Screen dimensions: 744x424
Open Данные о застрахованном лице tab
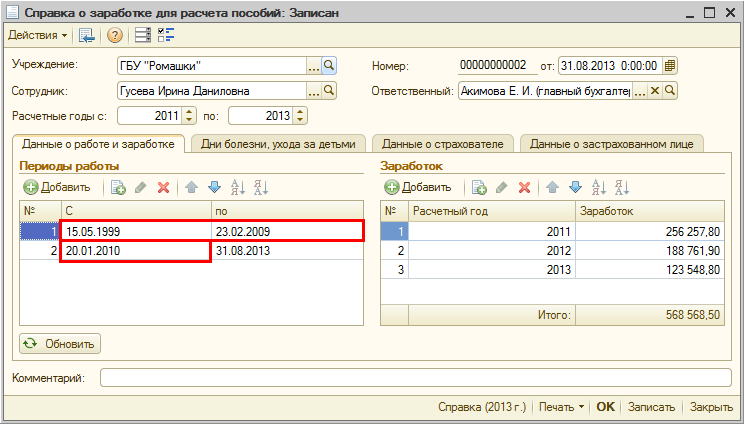click(x=612, y=144)
